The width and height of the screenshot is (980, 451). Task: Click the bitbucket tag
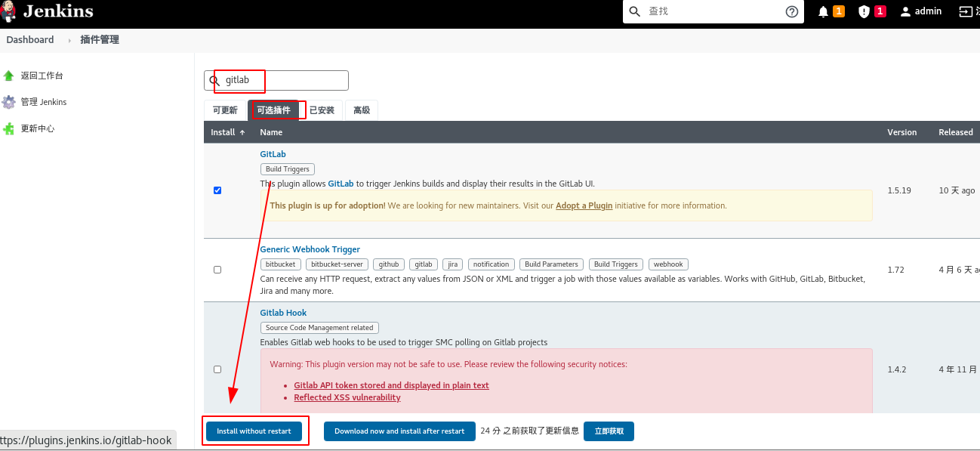point(281,264)
